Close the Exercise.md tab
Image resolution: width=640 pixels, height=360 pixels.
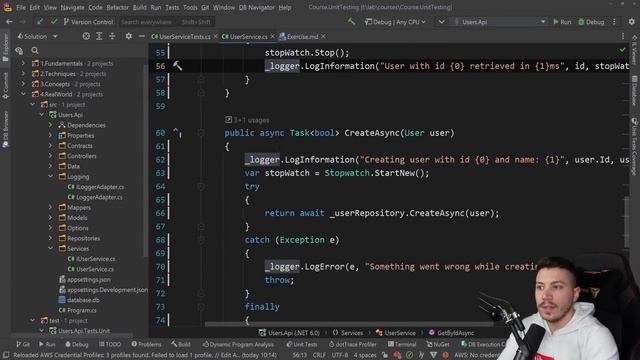[323, 36]
